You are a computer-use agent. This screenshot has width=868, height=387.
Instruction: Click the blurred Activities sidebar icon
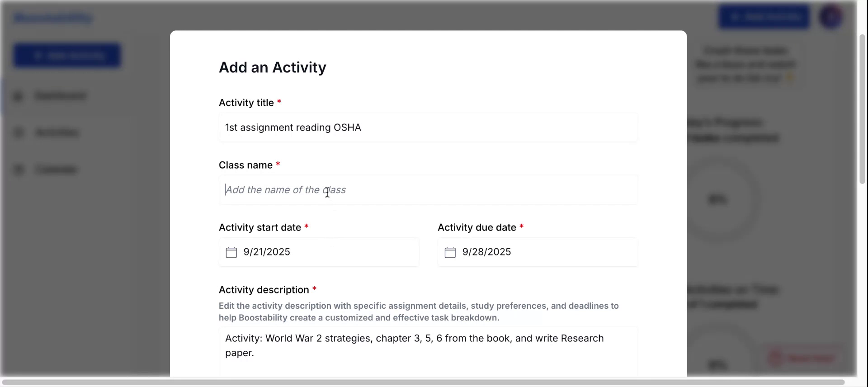(18, 132)
